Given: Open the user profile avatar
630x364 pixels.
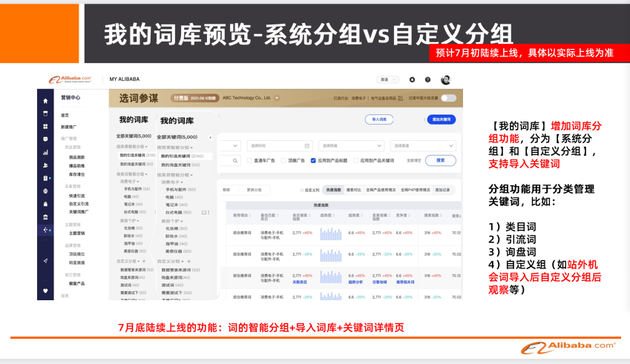Looking at the screenshot, I should 445,79.
